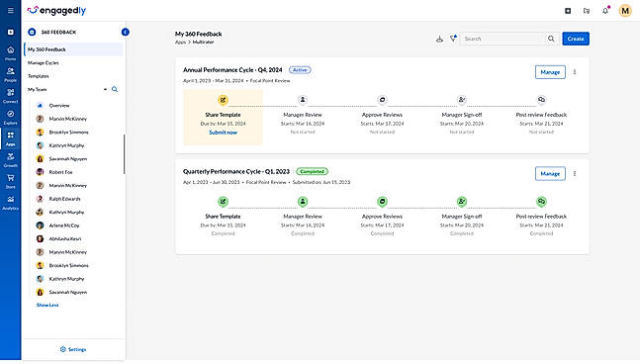The image size is (640, 364).
Task: Click completed Manager Review icon in the Quarterly cycle
Action: [x=303, y=201]
